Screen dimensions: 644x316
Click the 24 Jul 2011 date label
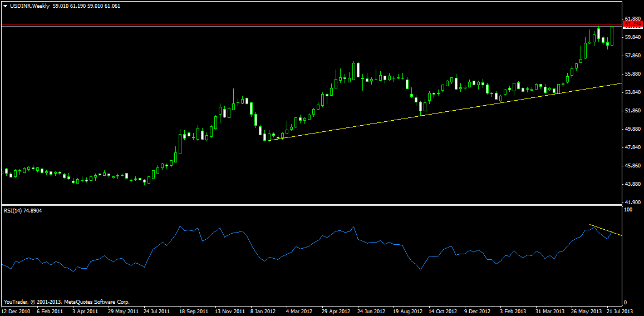tap(158, 311)
